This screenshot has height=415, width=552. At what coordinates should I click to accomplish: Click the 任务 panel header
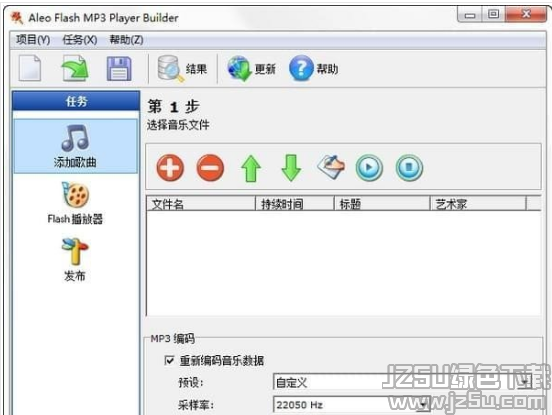(76, 101)
